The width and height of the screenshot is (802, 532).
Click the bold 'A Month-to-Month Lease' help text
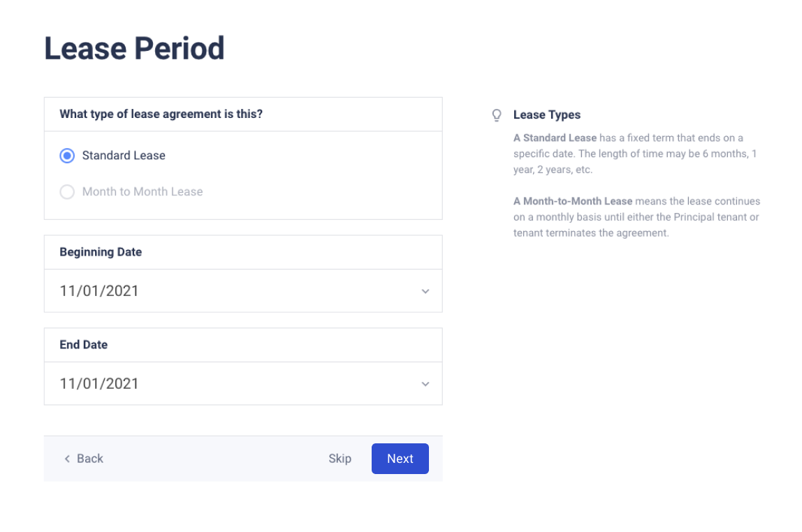click(573, 201)
